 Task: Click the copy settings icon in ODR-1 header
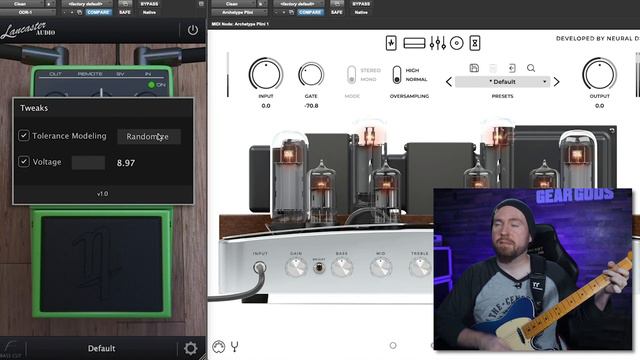pyautogui.click(x=80, y=12)
